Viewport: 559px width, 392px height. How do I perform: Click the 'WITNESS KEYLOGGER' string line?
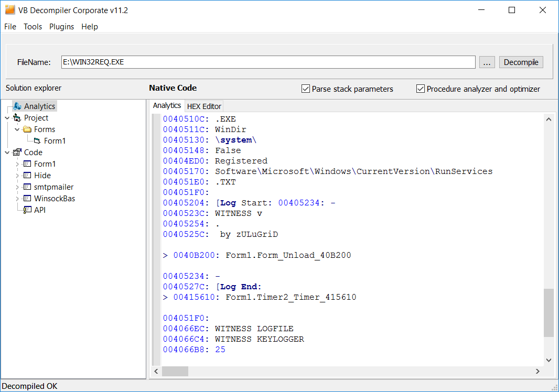(260, 339)
